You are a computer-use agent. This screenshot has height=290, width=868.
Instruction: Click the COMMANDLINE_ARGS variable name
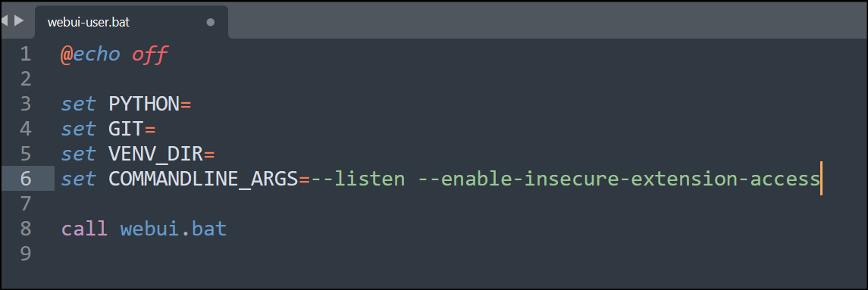click(x=204, y=179)
